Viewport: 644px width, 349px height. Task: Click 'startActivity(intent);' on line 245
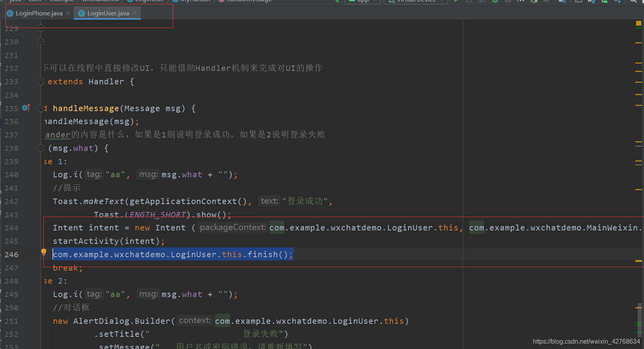click(x=109, y=241)
